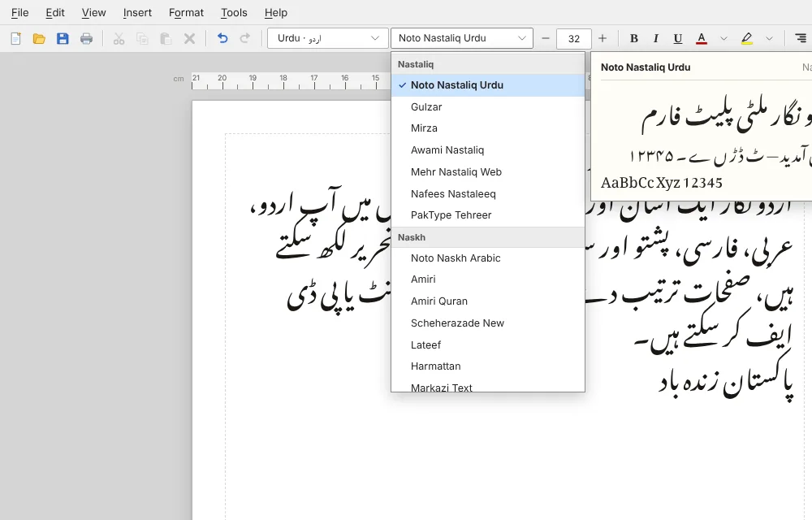This screenshot has height=520, width=812.
Task: Toggle bold formatting
Action: (633, 38)
